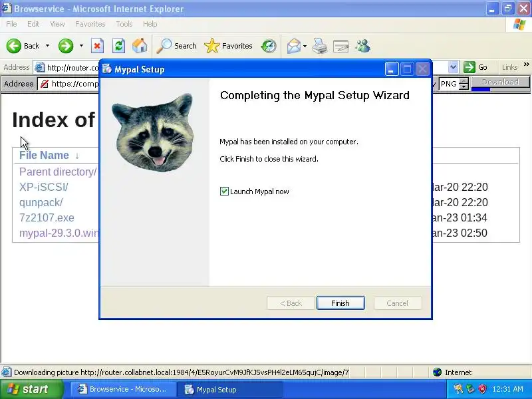Open the View menu

tap(57, 24)
